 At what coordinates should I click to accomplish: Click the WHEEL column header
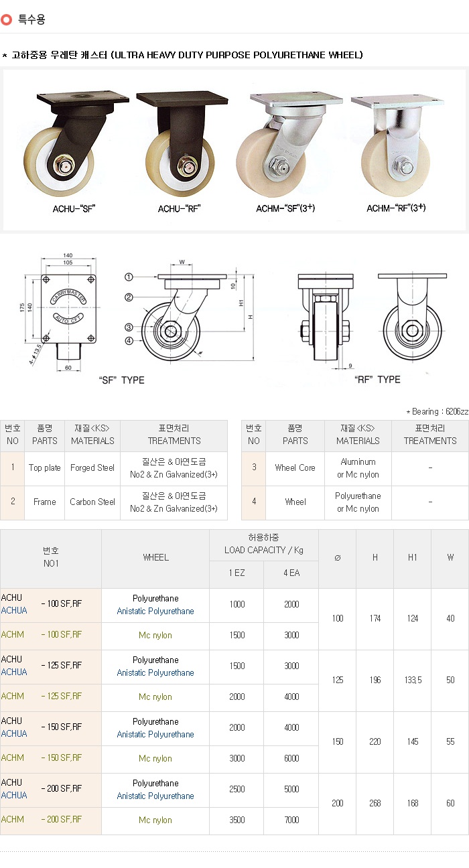click(x=155, y=558)
